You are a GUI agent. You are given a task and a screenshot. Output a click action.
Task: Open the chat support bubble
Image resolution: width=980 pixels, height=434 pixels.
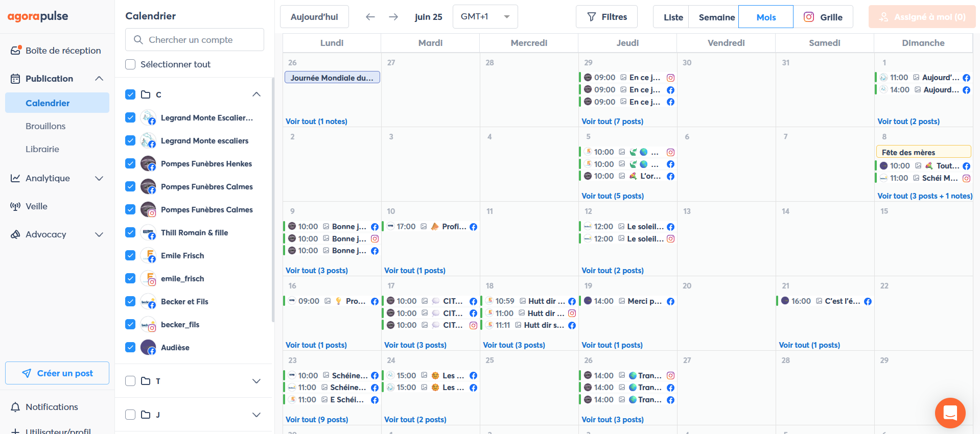[950, 413]
